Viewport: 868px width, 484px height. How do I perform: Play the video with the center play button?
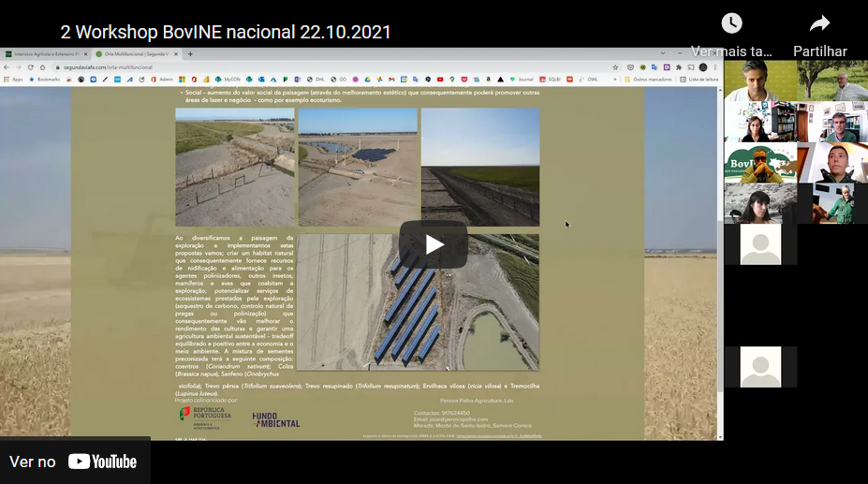434,244
